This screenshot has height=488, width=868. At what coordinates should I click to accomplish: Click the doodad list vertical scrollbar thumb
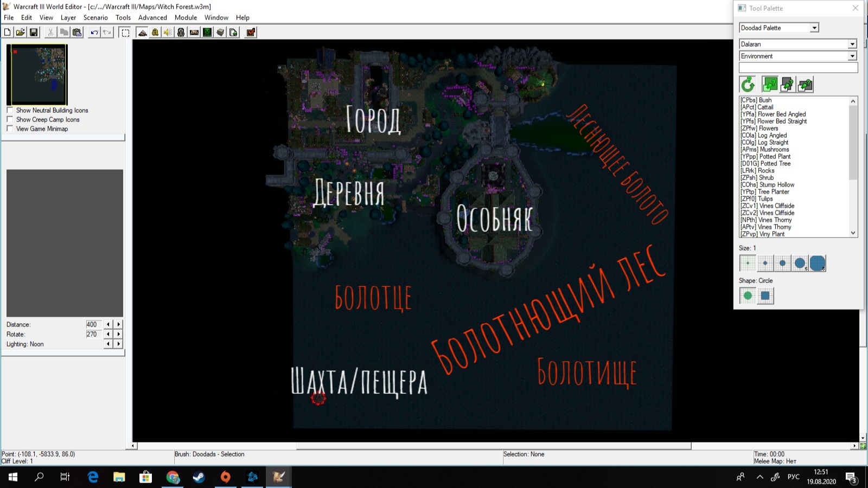point(853,143)
